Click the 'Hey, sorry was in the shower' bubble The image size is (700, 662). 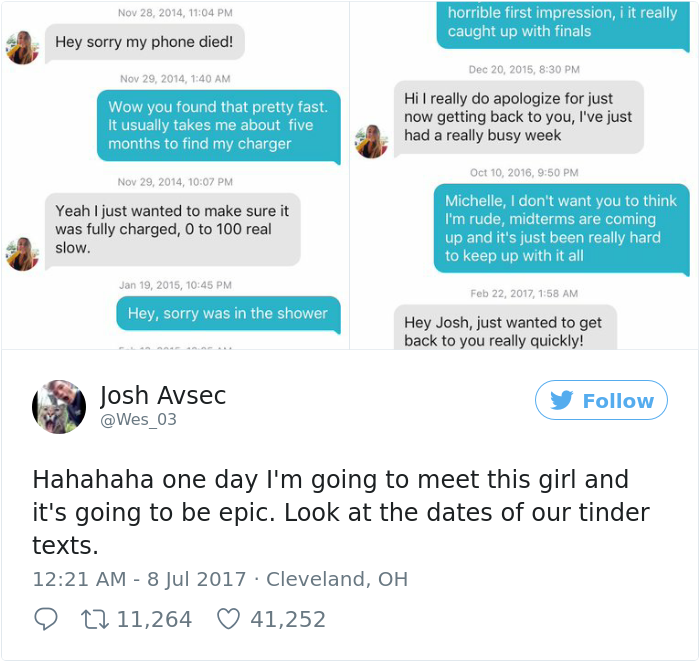click(x=228, y=314)
